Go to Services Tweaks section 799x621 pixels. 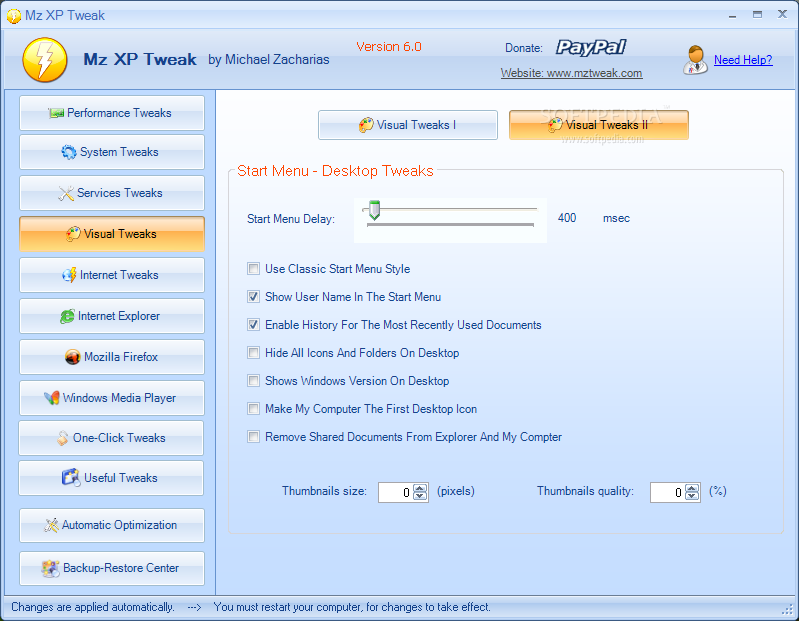(112, 193)
